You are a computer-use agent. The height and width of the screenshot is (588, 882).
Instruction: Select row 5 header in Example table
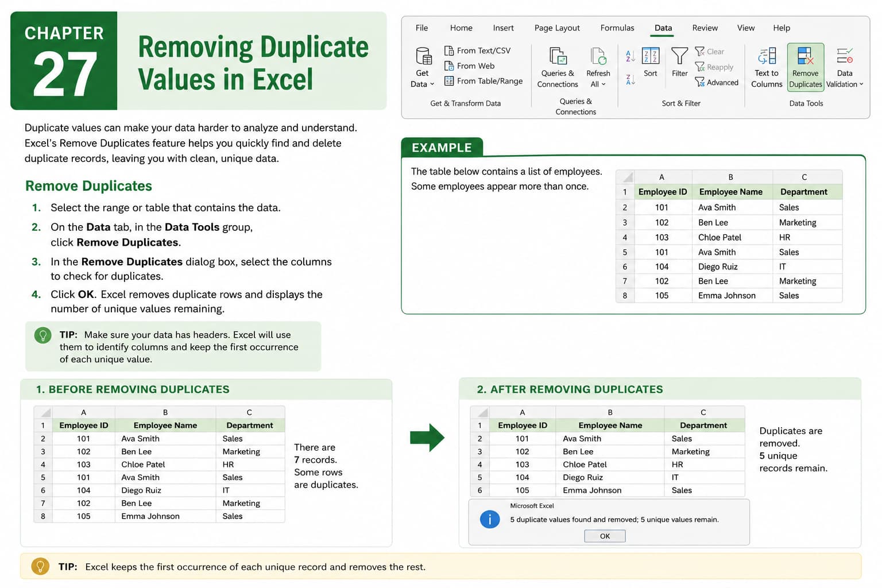point(625,252)
